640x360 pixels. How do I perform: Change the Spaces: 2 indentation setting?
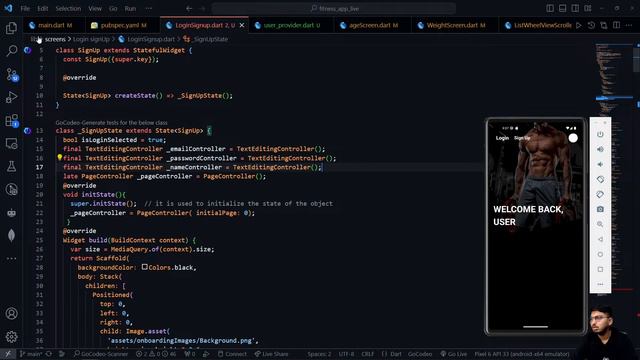click(319, 354)
